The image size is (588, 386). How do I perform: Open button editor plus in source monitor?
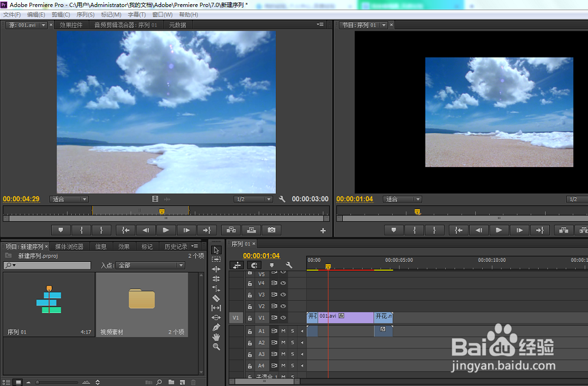click(x=323, y=231)
